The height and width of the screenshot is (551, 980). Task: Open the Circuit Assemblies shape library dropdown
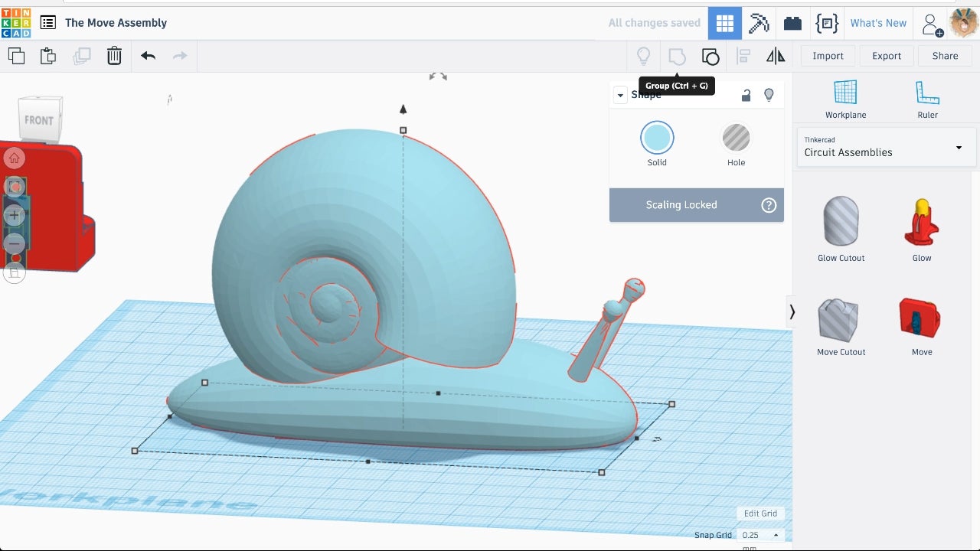[x=887, y=147]
